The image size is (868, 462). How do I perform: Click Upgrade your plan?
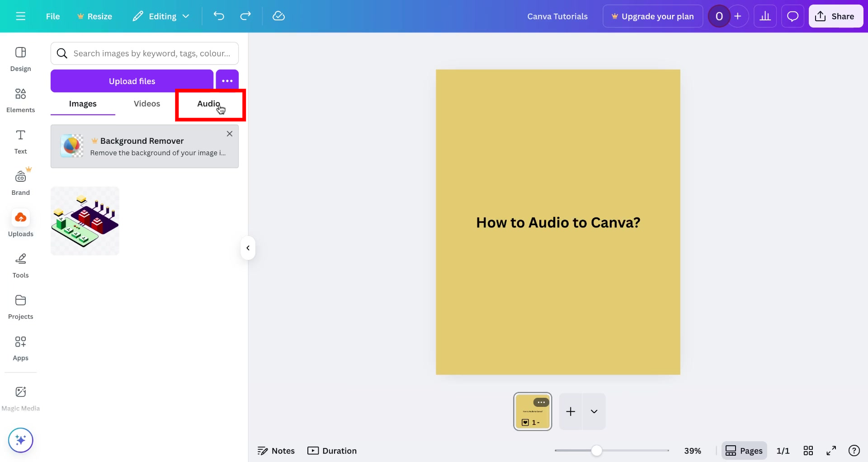pos(653,16)
